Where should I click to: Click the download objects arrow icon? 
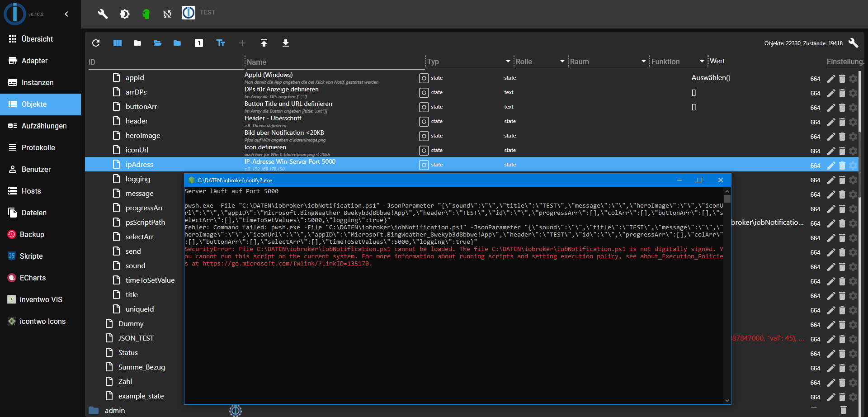pos(286,43)
